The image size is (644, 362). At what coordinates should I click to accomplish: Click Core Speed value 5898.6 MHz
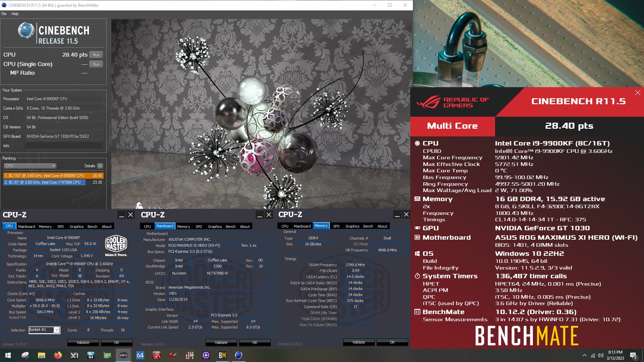(45, 300)
